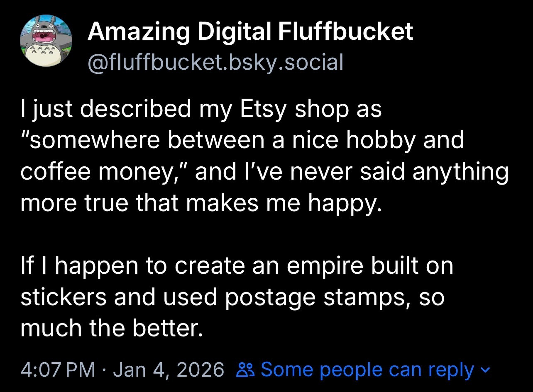Click the @fluffbucket.bsky.social handle
The width and height of the screenshot is (533, 392).
(215, 62)
